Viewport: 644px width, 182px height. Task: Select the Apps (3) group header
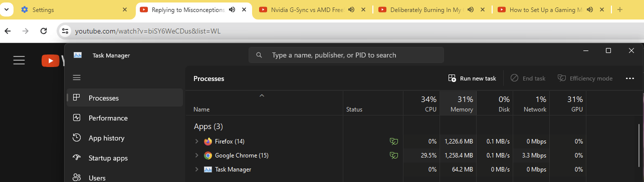pyautogui.click(x=208, y=126)
